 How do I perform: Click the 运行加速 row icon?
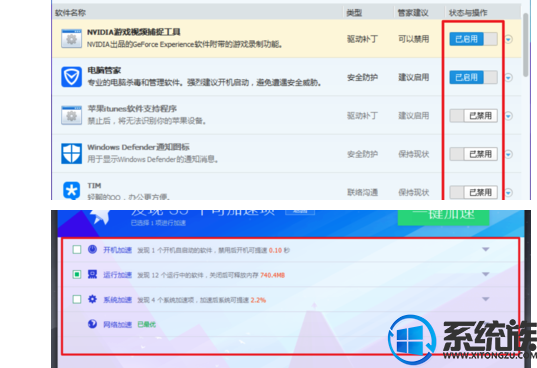tap(92, 274)
